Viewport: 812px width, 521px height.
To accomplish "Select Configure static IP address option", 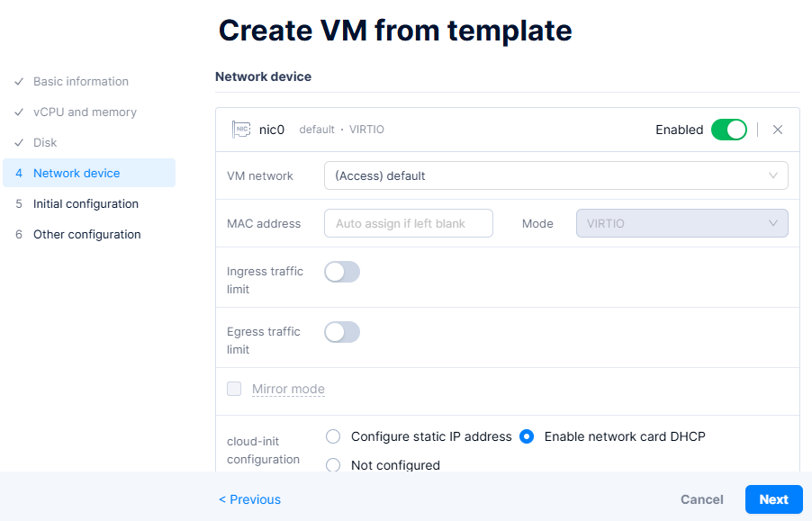I will [333, 436].
